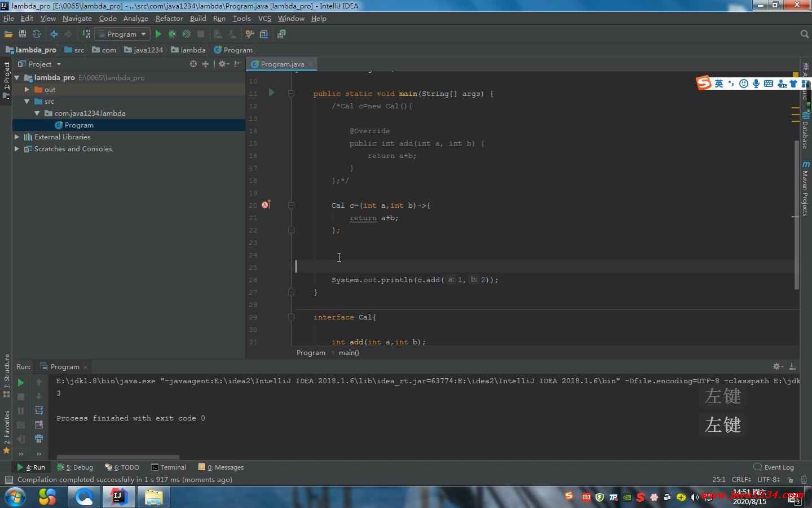Click the Save All toolbar icon
This screenshot has width=812, height=508.
pyautogui.click(x=23, y=34)
